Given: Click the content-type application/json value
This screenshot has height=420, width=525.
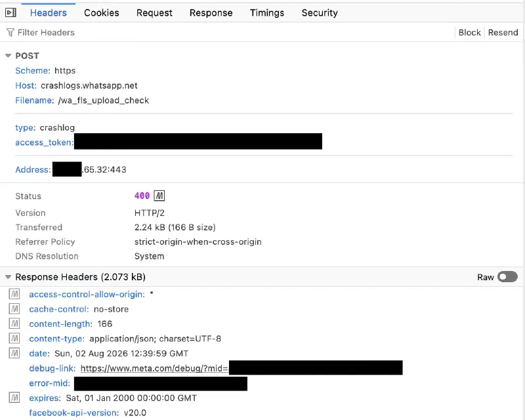Looking at the screenshot, I should 155,339.
